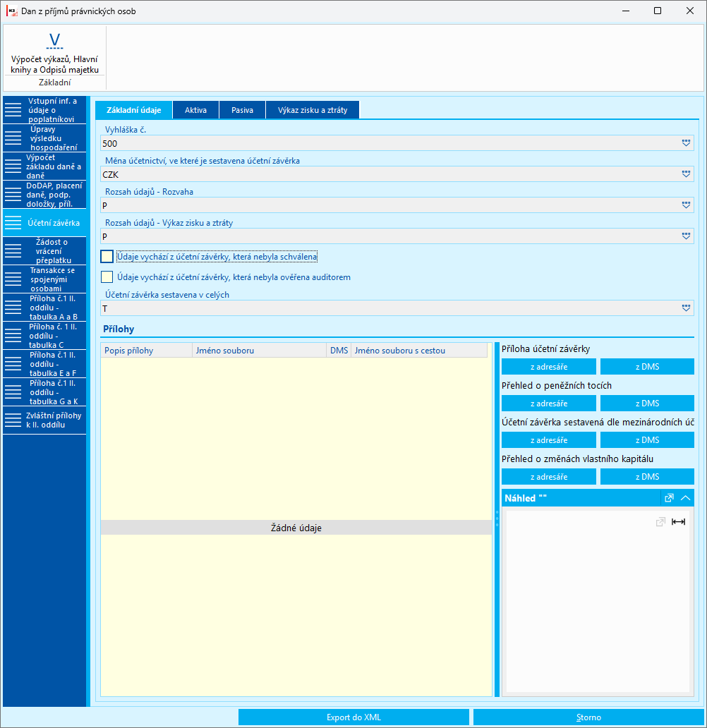Open Vstupní inf. a údaje o poplatníkovi section
The image size is (707, 728).
pos(44,110)
